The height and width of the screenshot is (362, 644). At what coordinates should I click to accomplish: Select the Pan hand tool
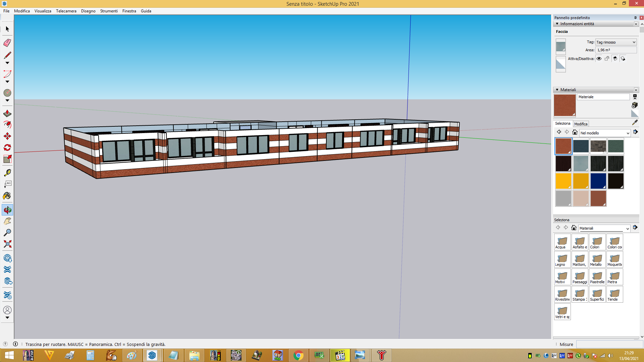click(x=7, y=221)
